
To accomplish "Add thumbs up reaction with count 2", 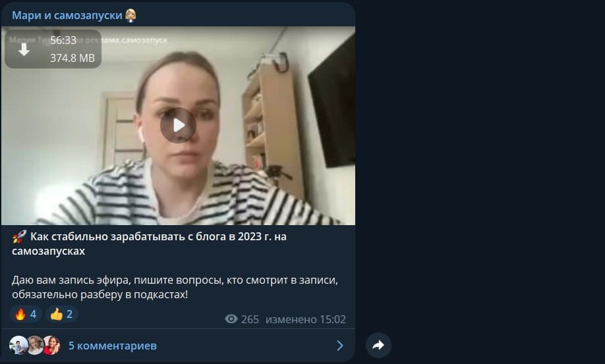I will [62, 314].
